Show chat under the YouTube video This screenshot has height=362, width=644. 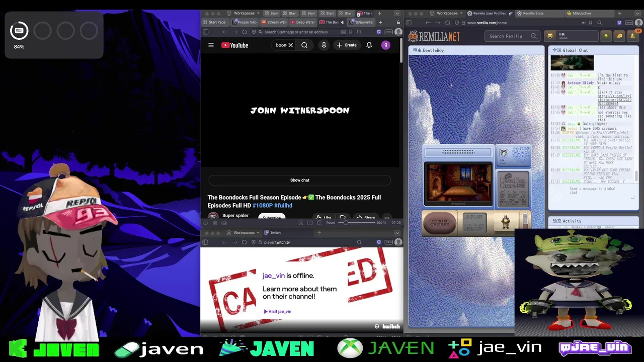click(x=300, y=180)
